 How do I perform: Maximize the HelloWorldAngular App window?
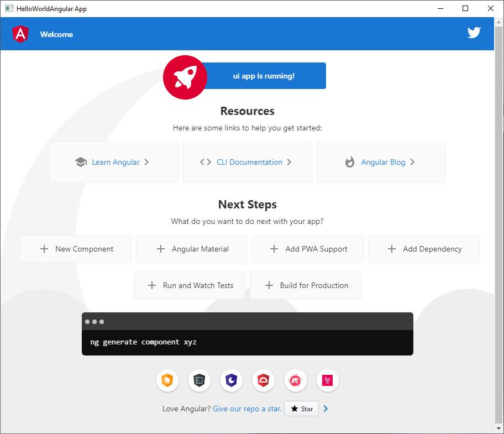pyautogui.click(x=465, y=8)
